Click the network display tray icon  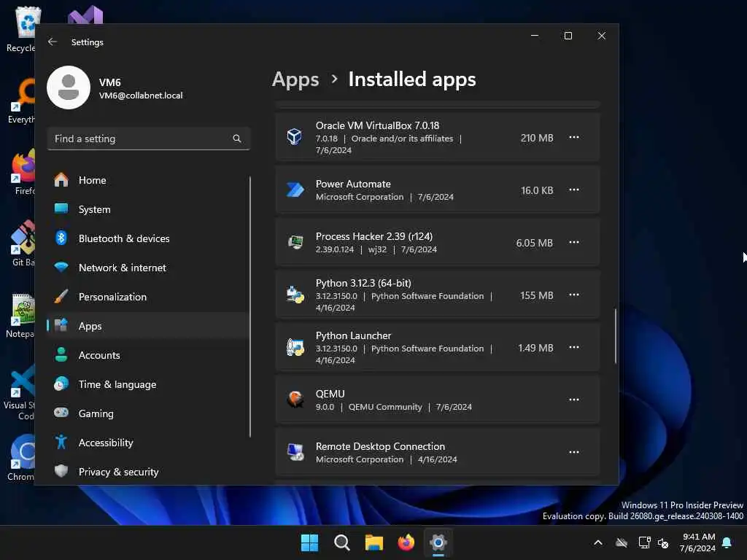click(x=644, y=542)
